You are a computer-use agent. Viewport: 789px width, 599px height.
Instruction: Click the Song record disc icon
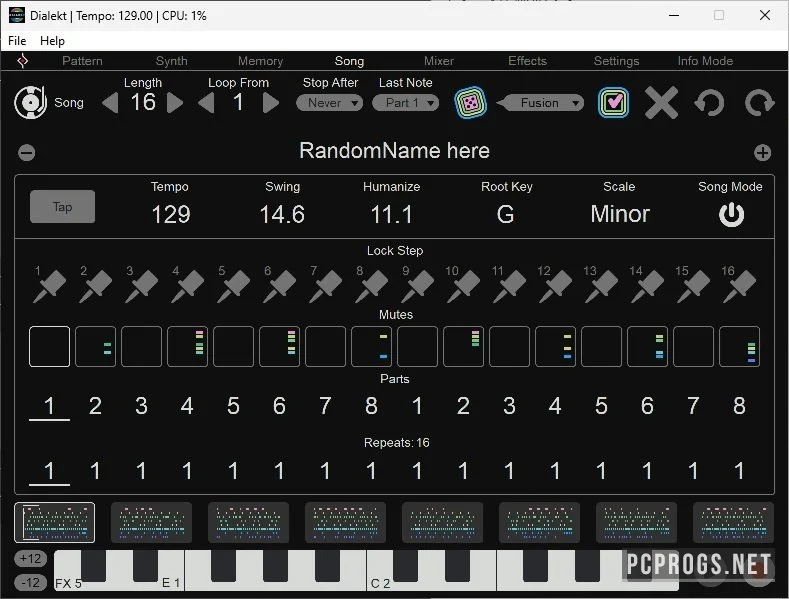pyautogui.click(x=30, y=102)
